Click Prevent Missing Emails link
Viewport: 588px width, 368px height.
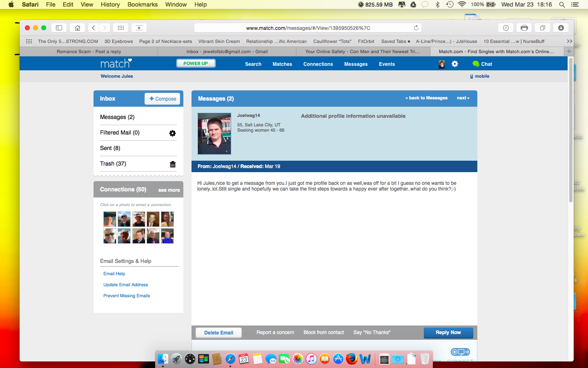127,296
